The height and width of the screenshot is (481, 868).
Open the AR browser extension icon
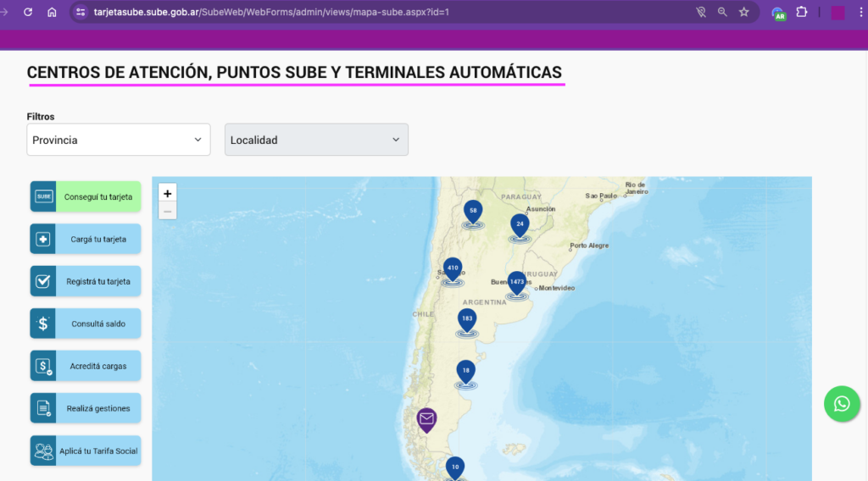coord(778,13)
